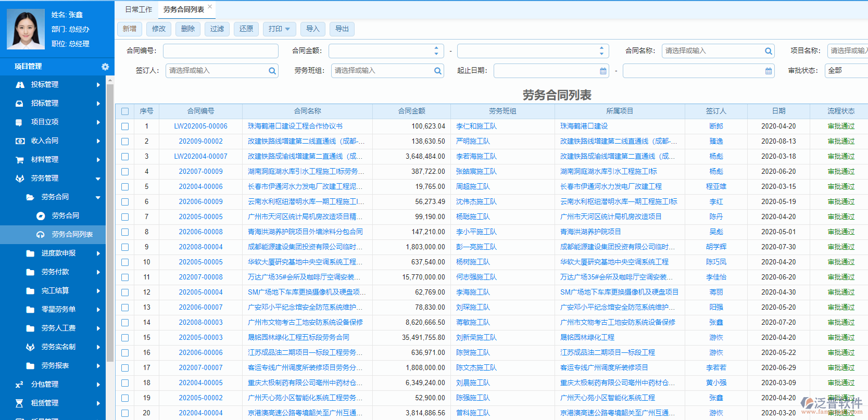Screen dimensions: 868x420
Task: Check row for contract 202006-00009
Action: 125,202
